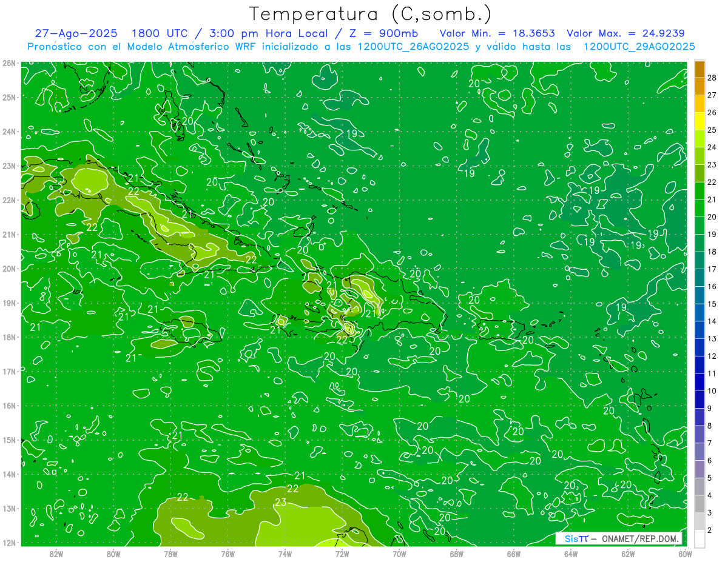Click the "82W" longitude axis label
The width and height of the screenshot is (728, 562).
coord(56,554)
